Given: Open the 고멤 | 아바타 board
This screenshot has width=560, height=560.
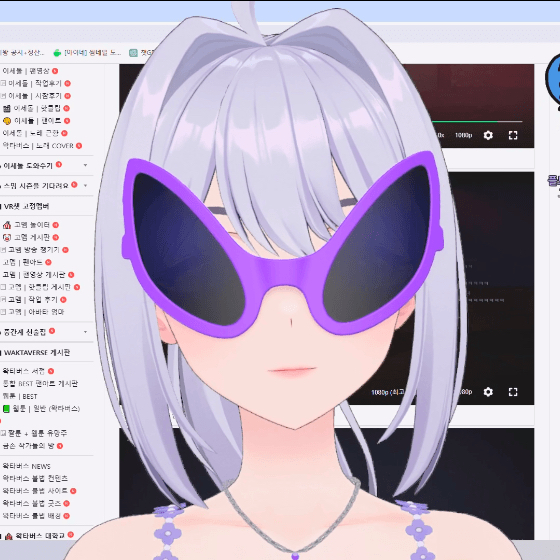Looking at the screenshot, I should tap(36, 312).
